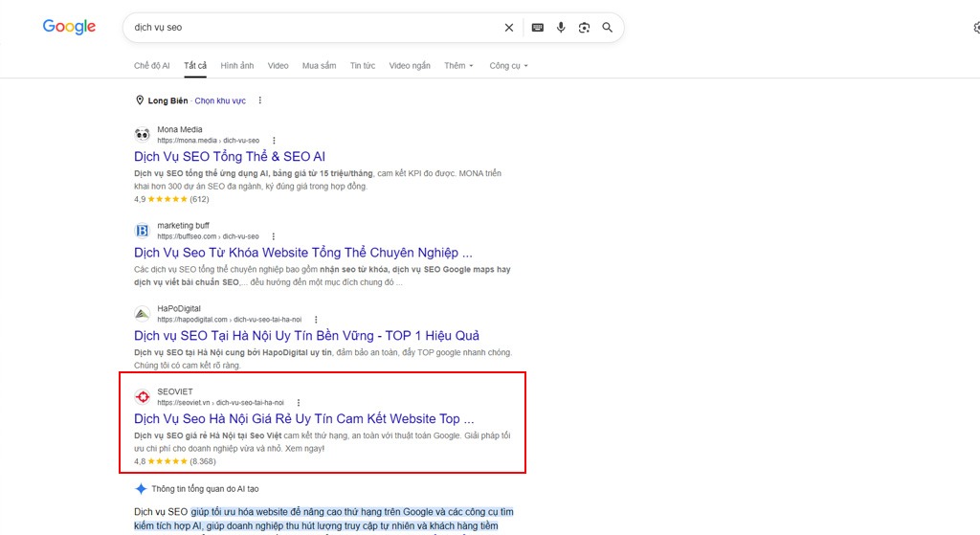The height and width of the screenshot is (535, 980).
Task: Click Chọn khu vực link
Action: (x=220, y=100)
